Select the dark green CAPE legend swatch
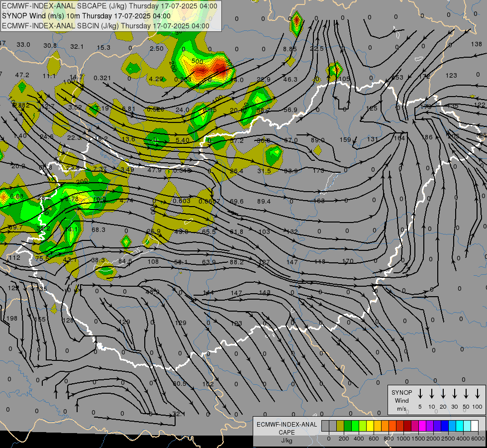This screenshot has height=448, width=487. pos(348,426)
